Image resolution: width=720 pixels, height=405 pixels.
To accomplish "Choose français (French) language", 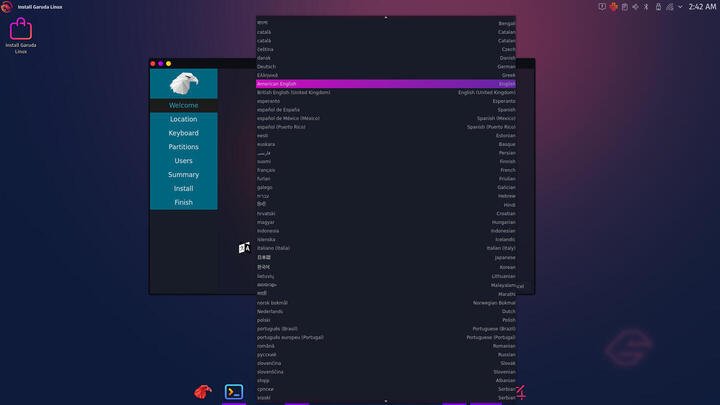I will (x=386, y=170).
